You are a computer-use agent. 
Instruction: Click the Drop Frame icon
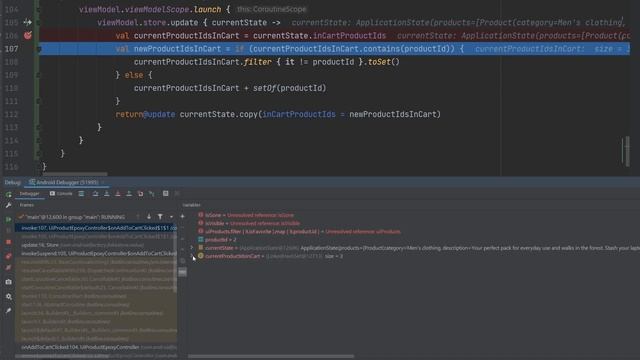click(140, 194)
